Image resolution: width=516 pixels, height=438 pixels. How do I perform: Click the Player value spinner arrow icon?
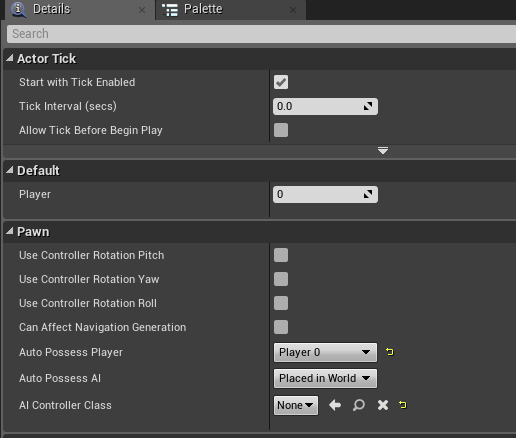368,194
